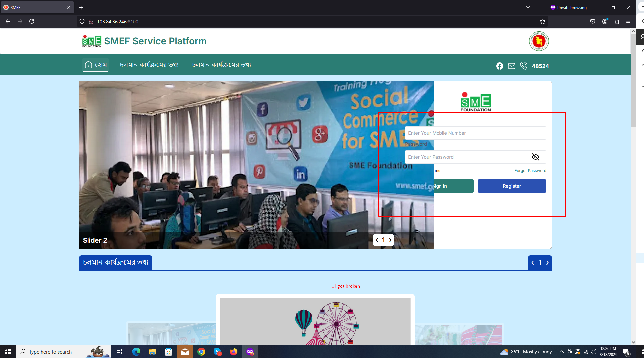This screenshot has height=358, width=644.
Task: Go to next page of ongoing activities
Action: (x=547, y=263)
